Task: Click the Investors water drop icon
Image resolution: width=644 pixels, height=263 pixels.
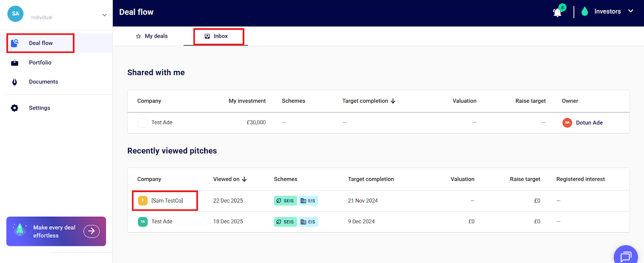Action: point(585,12)
